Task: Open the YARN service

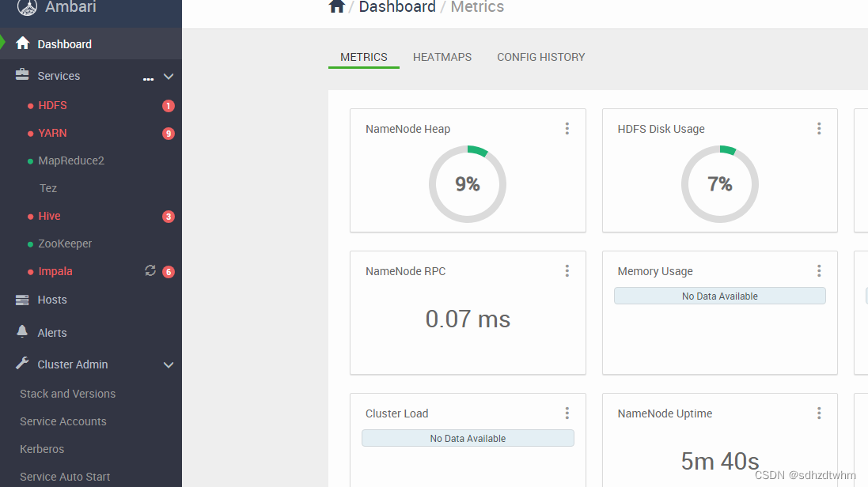Action: coord(52,133)
